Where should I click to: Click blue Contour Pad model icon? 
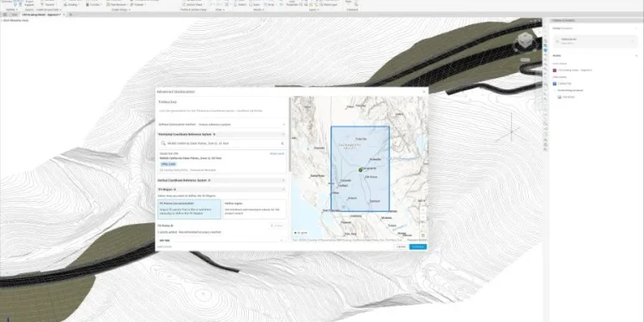tap(555, 83)
